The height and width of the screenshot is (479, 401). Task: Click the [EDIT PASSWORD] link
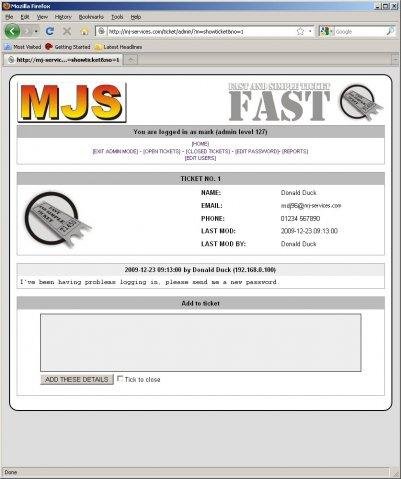click(x=257, y=151)
